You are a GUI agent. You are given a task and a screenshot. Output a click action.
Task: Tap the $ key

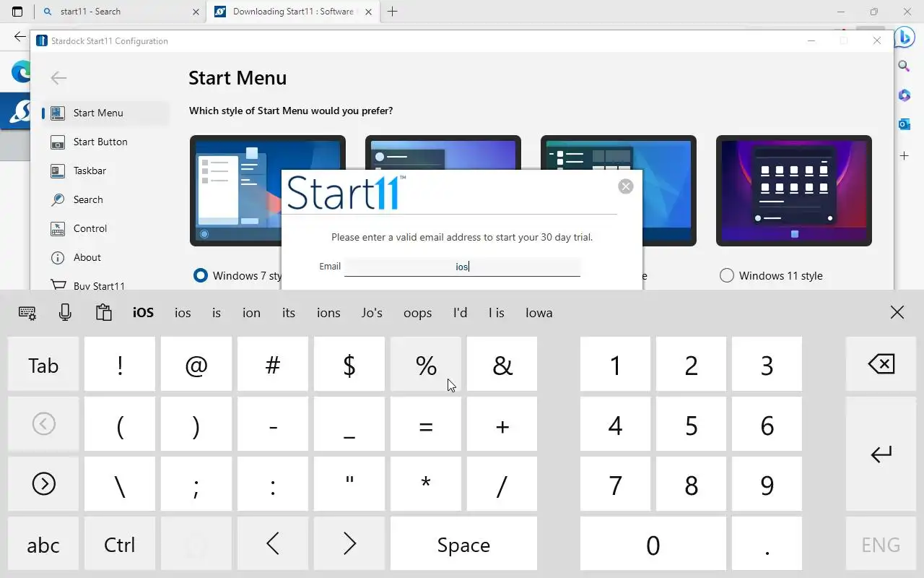(x=349, y=364)
